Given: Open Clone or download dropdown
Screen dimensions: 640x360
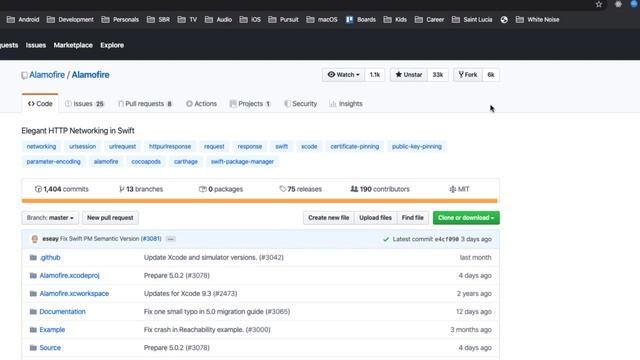Looking at the screenshot, I should pos(466,218).
